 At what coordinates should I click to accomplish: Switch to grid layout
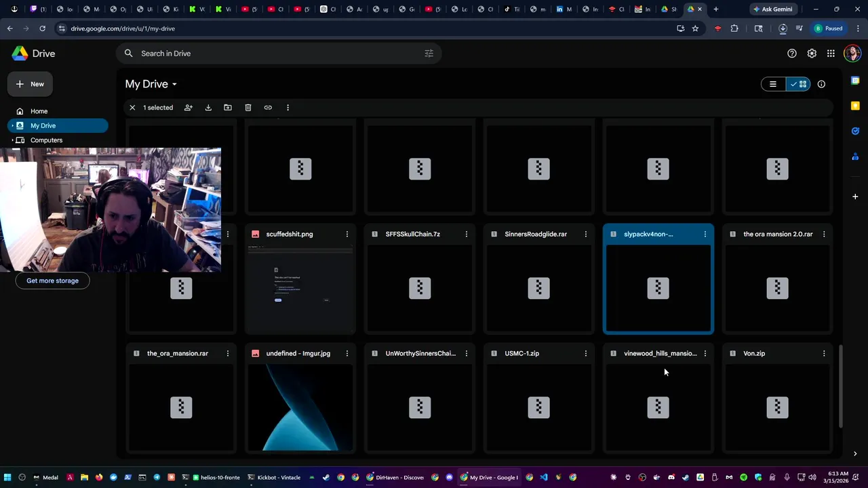[x=798, y=84]
